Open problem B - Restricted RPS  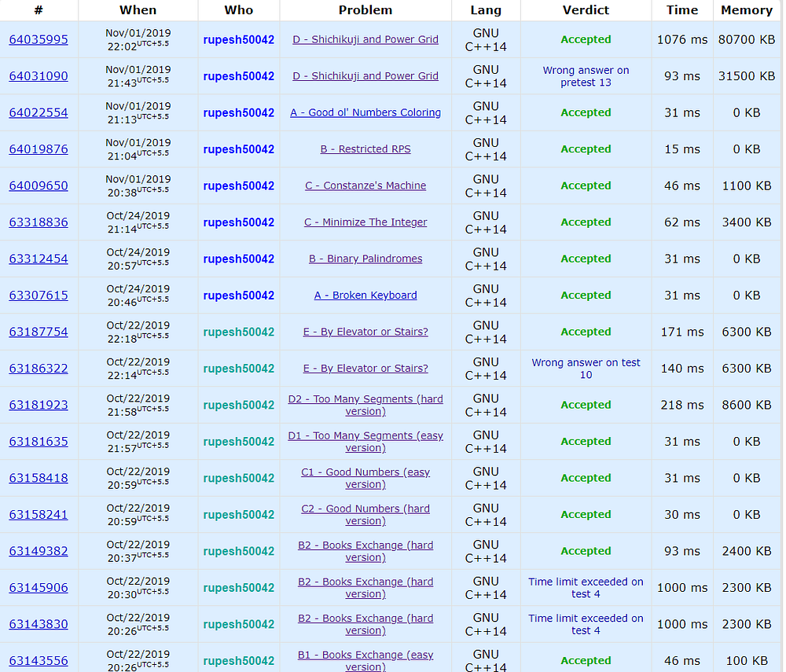pyautogui.click(x=365, y=149)
